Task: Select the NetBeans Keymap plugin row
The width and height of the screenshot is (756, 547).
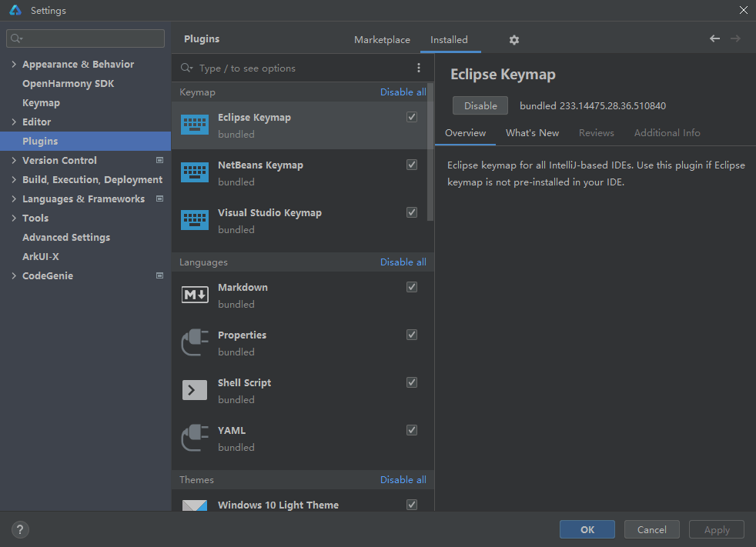Action: pos(299,173)
